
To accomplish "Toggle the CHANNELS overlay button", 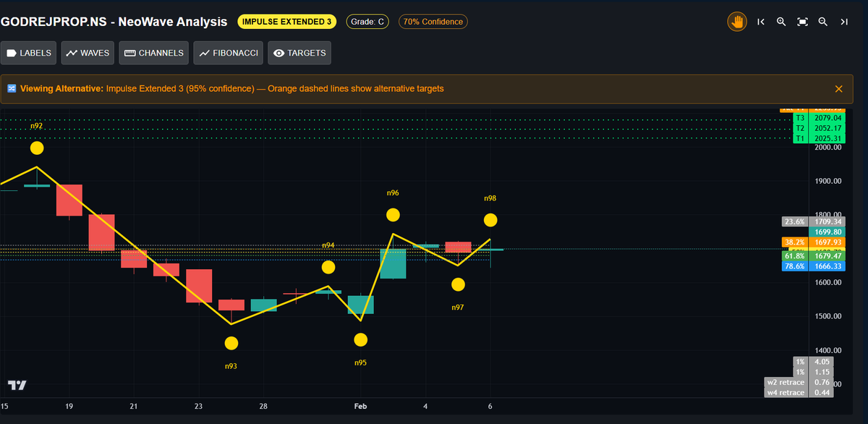I will pos(154,53).
